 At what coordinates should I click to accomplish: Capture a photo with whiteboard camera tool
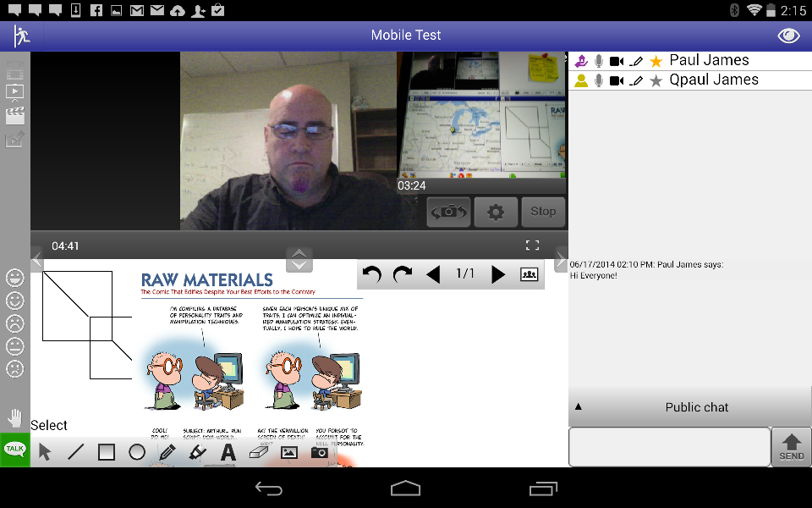[x=320, y=452]
